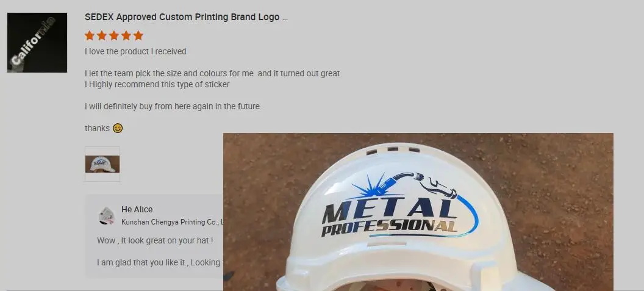644x291 pixels.
Task: Click He Alice's supplier avatar
Action: point(107,216)
